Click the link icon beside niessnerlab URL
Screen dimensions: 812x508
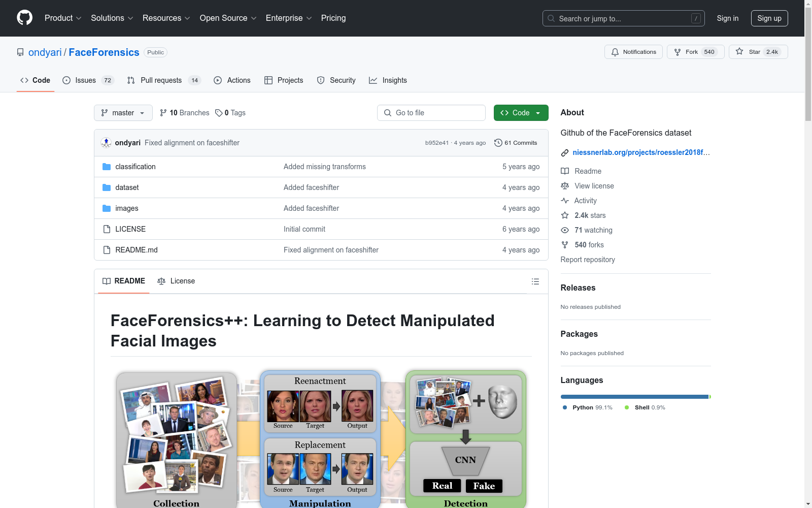pos(565,153)
